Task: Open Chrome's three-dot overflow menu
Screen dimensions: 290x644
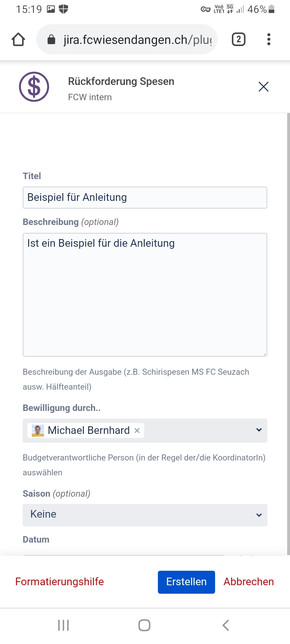Action: click(x=269, y=39)
